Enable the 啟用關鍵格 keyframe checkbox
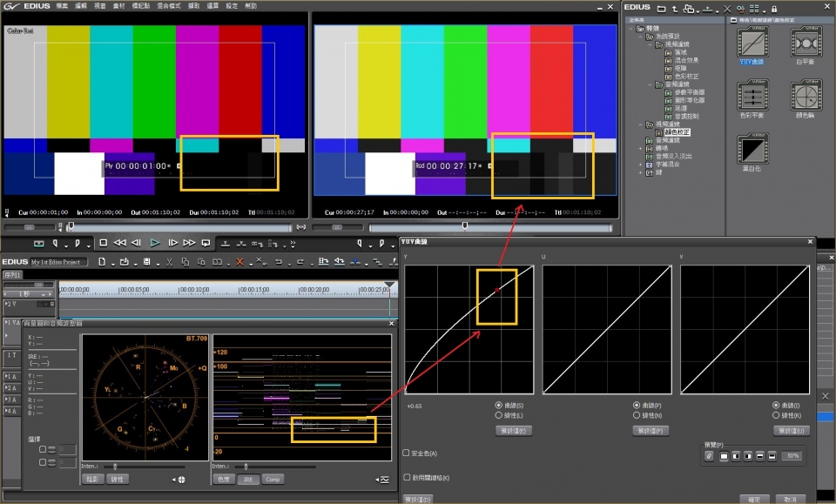The image size is (836, 504). coord(407,477)
